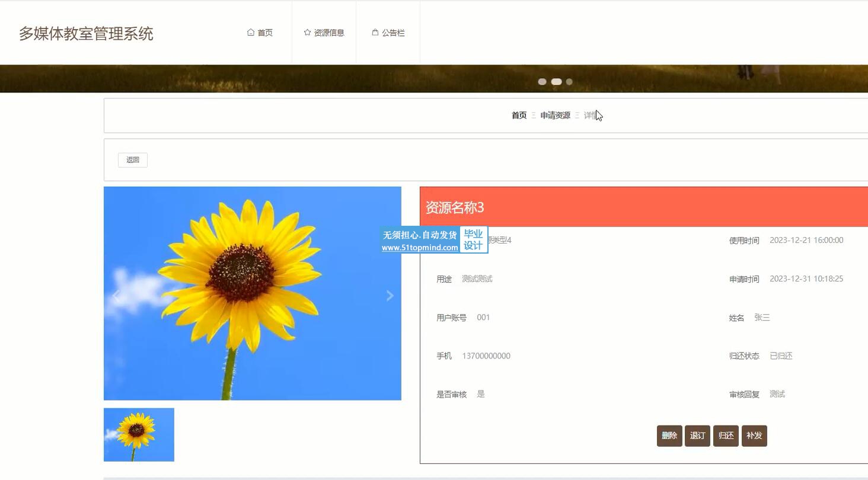Image resolution: width=868 pixels, height=480 pixels.
Task: Show next image with right arrow
Action: tap(390, 296)
